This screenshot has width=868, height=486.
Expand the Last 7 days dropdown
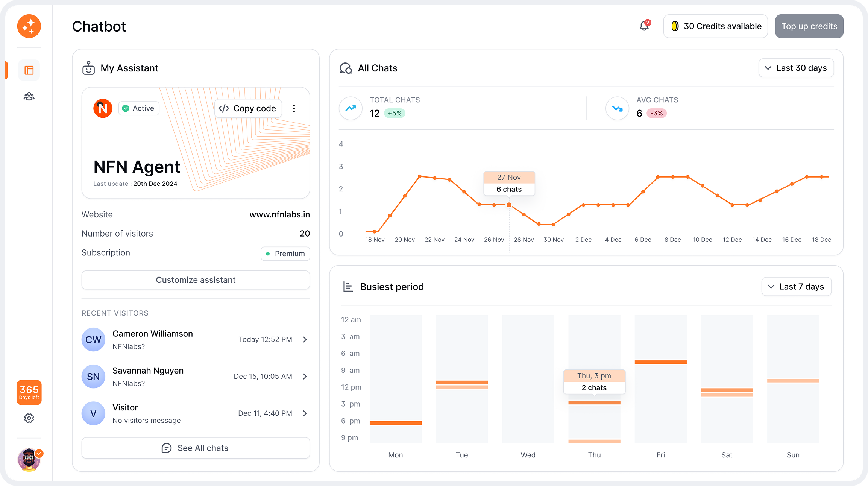796,287
